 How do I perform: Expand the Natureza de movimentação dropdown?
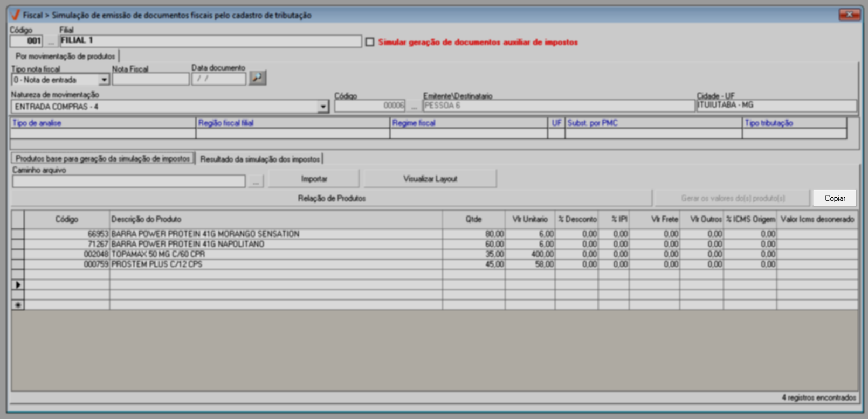tap(323, 107)
